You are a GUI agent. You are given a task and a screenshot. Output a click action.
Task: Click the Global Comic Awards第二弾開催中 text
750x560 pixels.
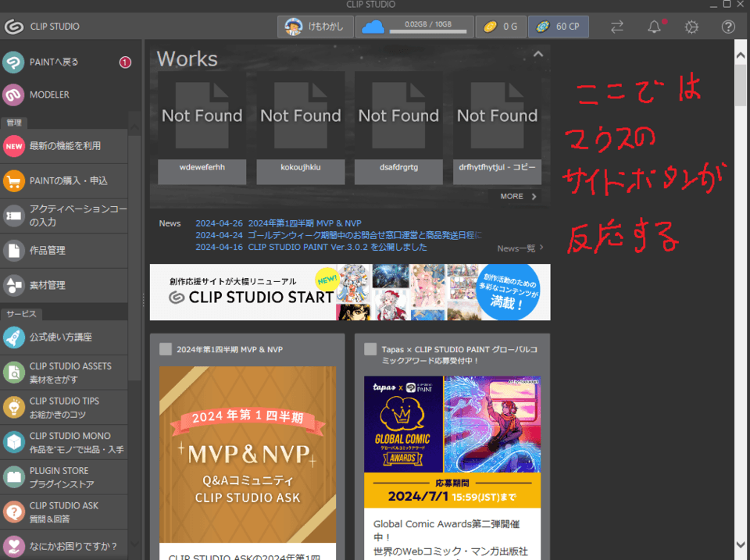point(446,530)
